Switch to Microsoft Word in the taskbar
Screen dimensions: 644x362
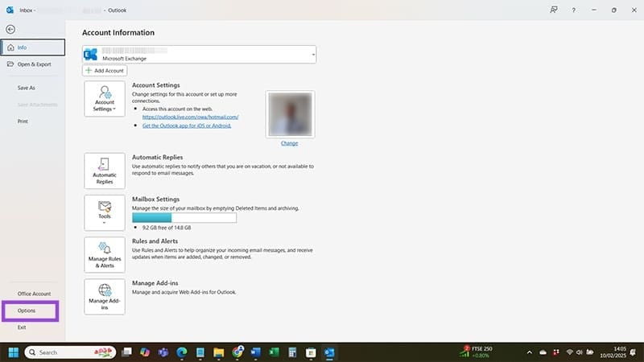tap(255, 352)
